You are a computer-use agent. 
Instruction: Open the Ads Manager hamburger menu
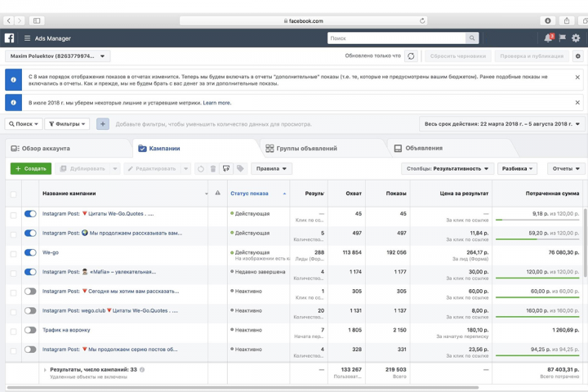(x=27, y=38)
